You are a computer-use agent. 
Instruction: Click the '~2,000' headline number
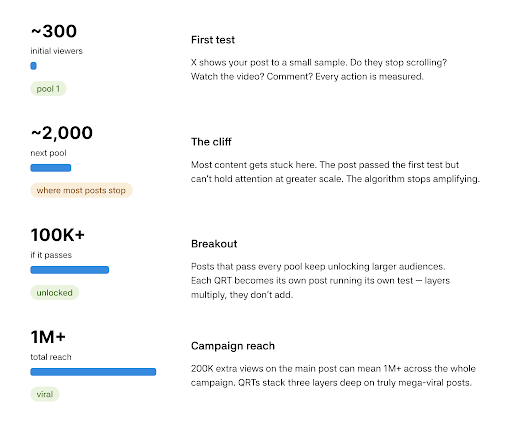(62, 133)
